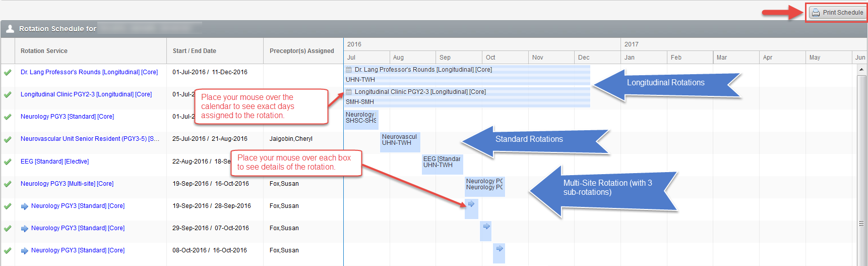
Task: Sort by Start / End Date column header
Action: (x=194, y=51)
